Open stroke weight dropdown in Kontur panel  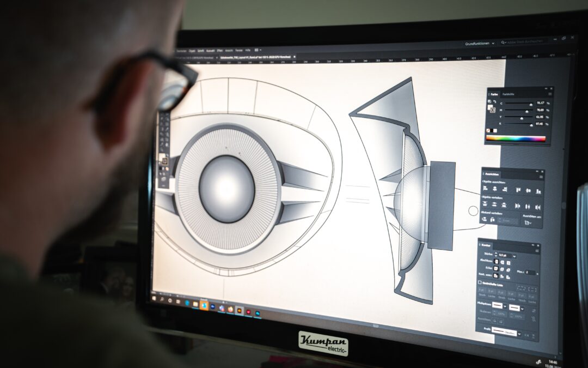pos(514,256)
